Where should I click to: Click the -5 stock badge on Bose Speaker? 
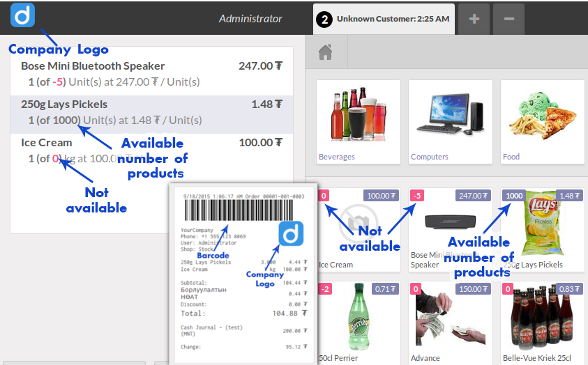[417, 196]
